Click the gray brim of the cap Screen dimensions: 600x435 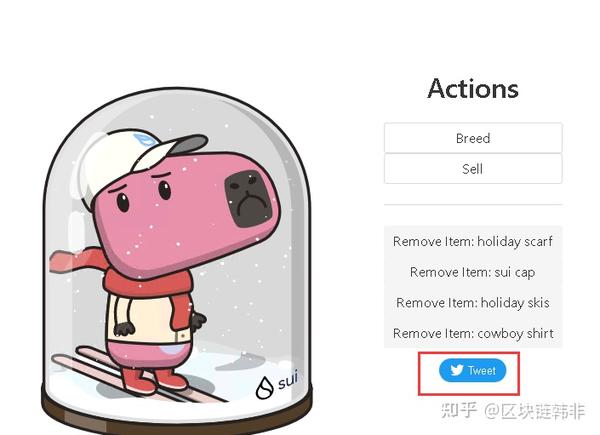[x=190, y=145]
